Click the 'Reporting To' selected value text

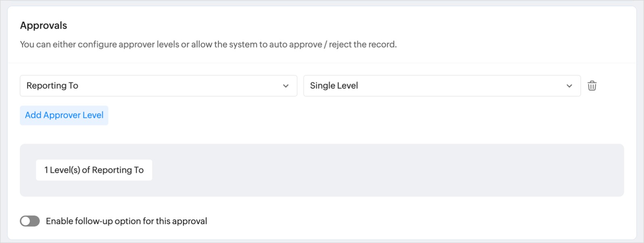(x=52, y=86)
